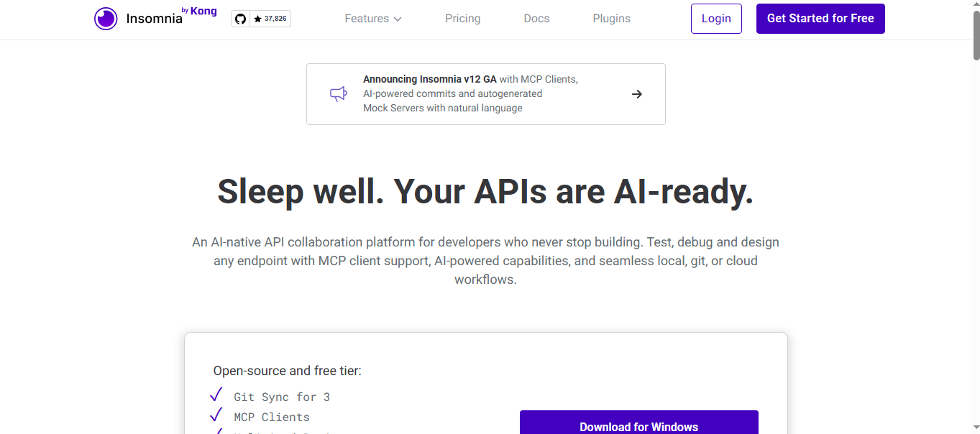Click the checkmark beside Git Sync for 3

tap(216, 395)
